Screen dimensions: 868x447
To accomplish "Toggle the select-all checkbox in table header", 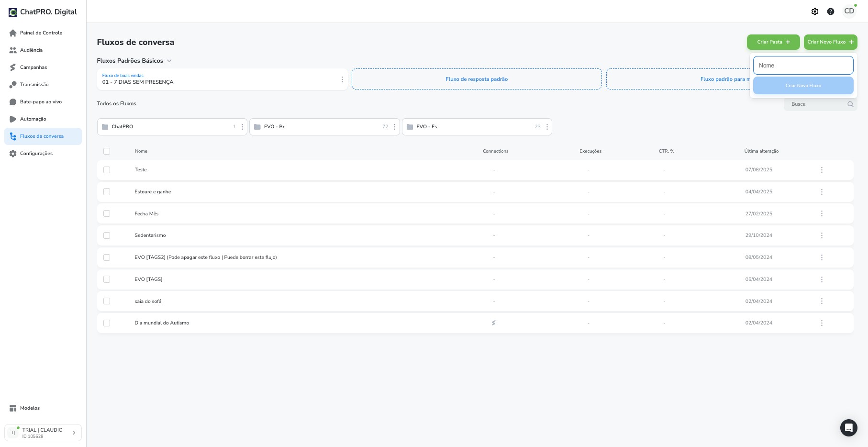I will pos(107,151).
